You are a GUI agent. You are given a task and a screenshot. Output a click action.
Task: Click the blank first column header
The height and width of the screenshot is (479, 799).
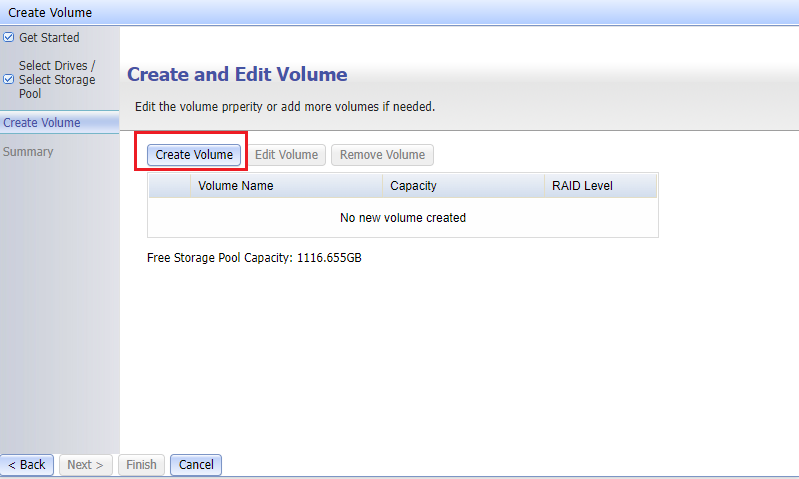[169, 185]
